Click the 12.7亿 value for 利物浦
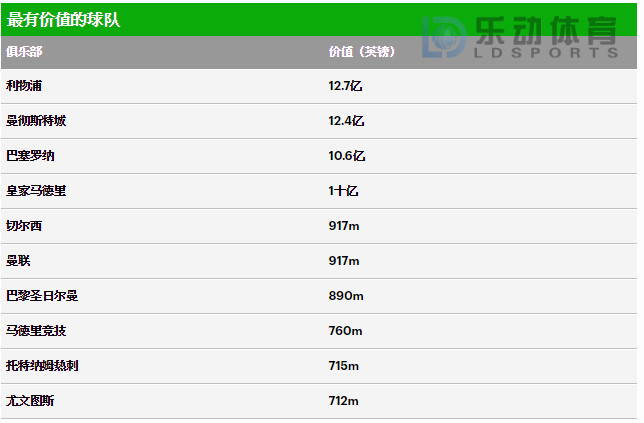Image resolution: width=644 pixels, height=423 pixels. click(x=345, y=86)
